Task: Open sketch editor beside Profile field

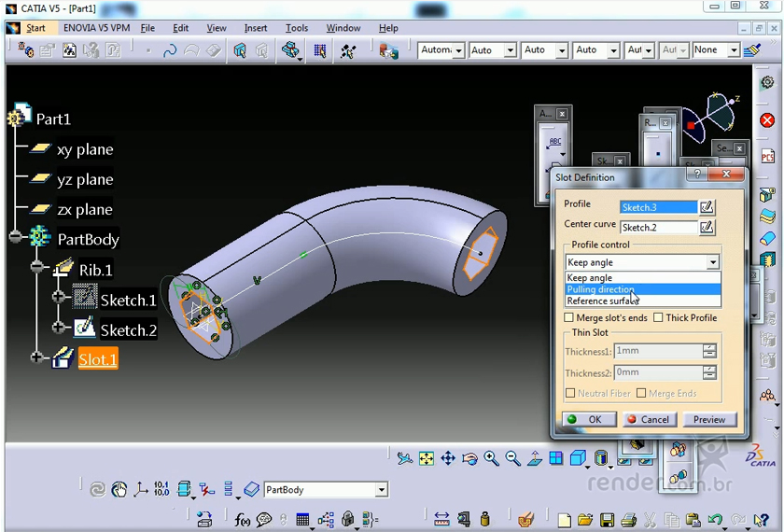Action: (707, 207)
